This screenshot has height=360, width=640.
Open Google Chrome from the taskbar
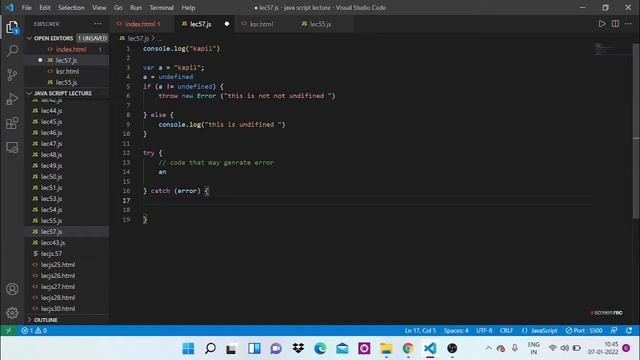(408, 348)
